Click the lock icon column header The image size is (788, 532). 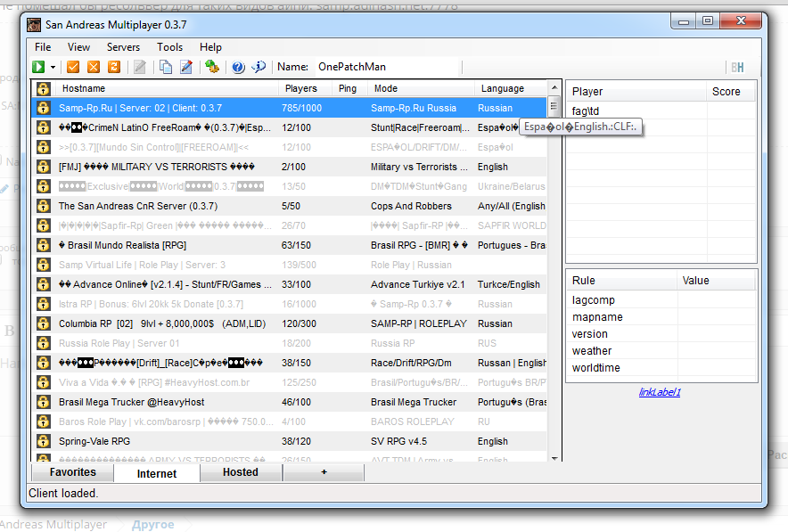pos(43,88)
